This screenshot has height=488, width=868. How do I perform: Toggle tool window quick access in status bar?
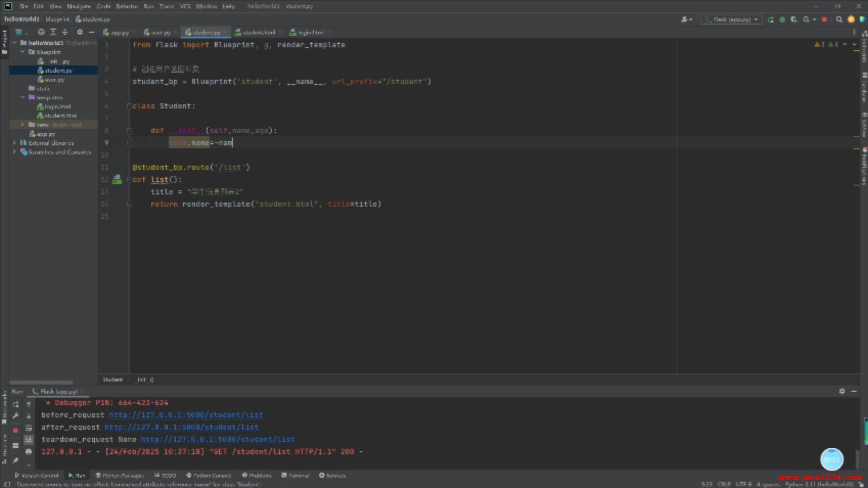point(7,484)
